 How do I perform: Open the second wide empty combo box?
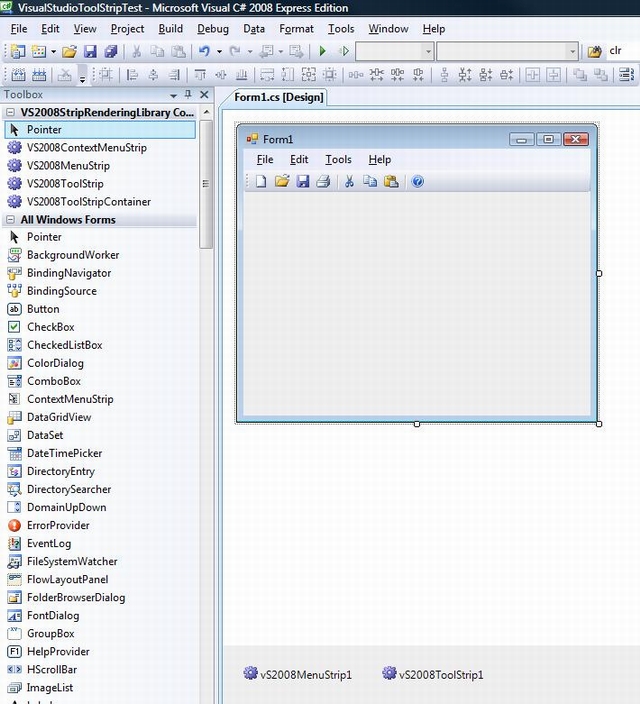[x=508, y=51]
